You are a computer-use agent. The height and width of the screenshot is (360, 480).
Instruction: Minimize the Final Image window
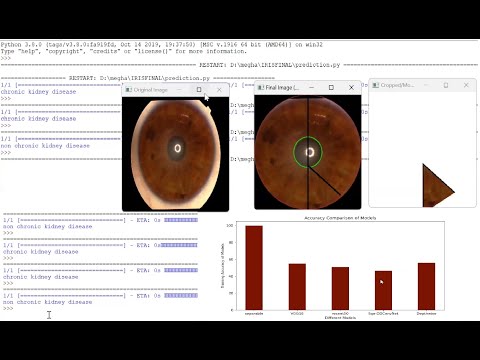(311, 87)
